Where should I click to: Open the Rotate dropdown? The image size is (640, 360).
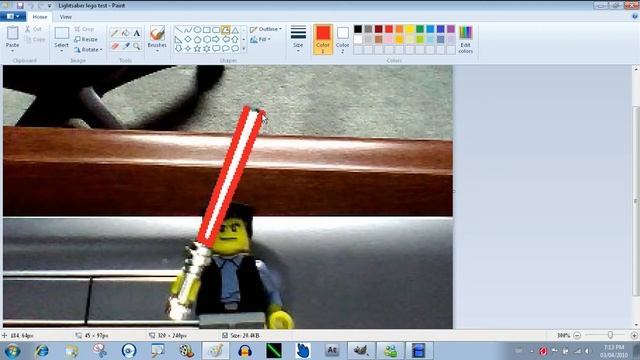coord(88,50)
